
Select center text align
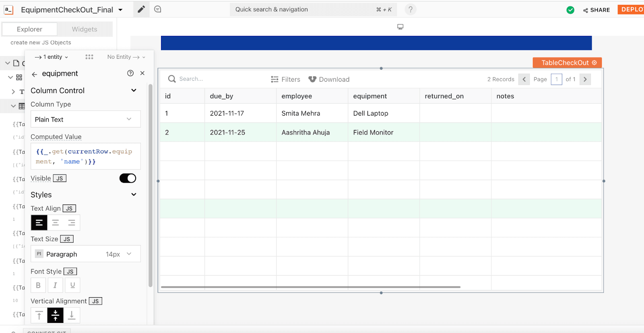(56, 223)
